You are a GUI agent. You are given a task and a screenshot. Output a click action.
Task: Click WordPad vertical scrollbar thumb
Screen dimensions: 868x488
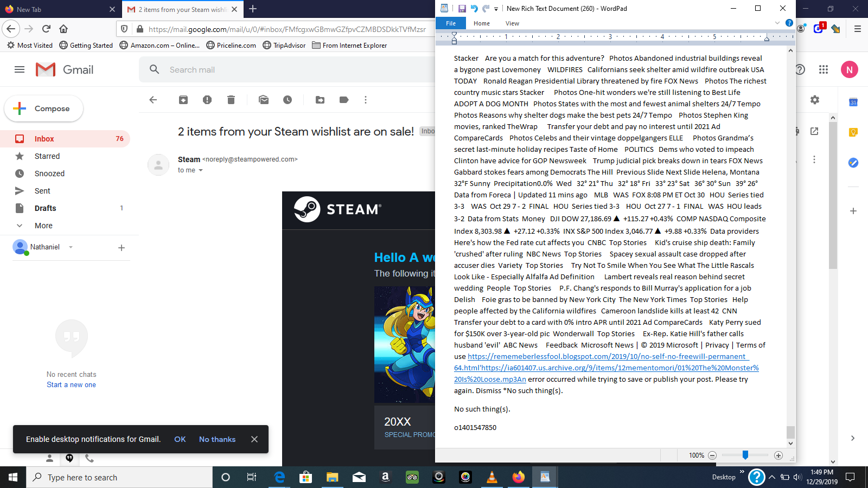(790, 432)
